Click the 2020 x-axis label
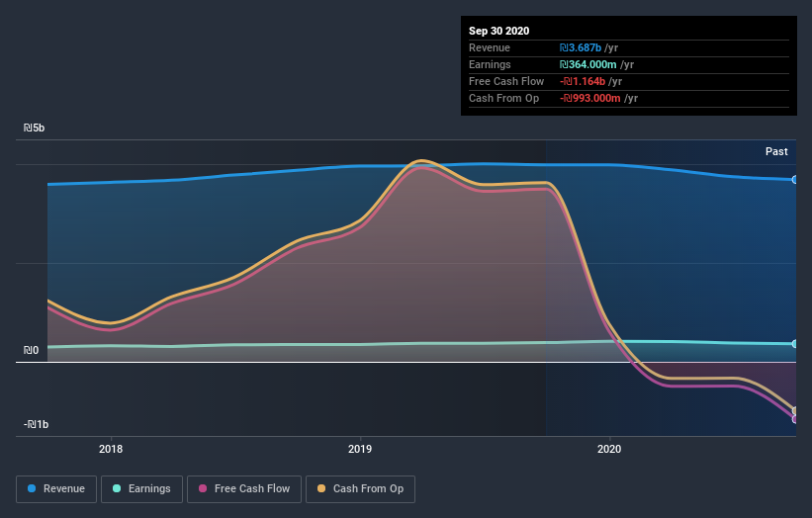 pyautogui.click(x=609, y=449)
